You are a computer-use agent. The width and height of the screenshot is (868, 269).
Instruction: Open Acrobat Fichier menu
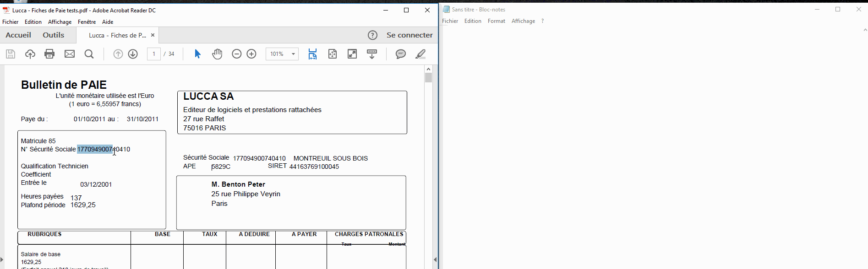pos(11,22)
